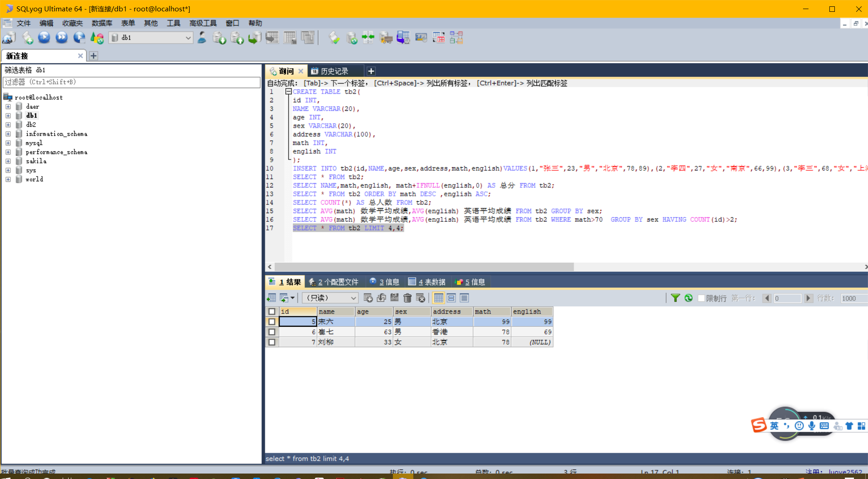Click the Execute All Queries icon
The width and height of the screenshot is (868, 479).
[x=62, y=38]
